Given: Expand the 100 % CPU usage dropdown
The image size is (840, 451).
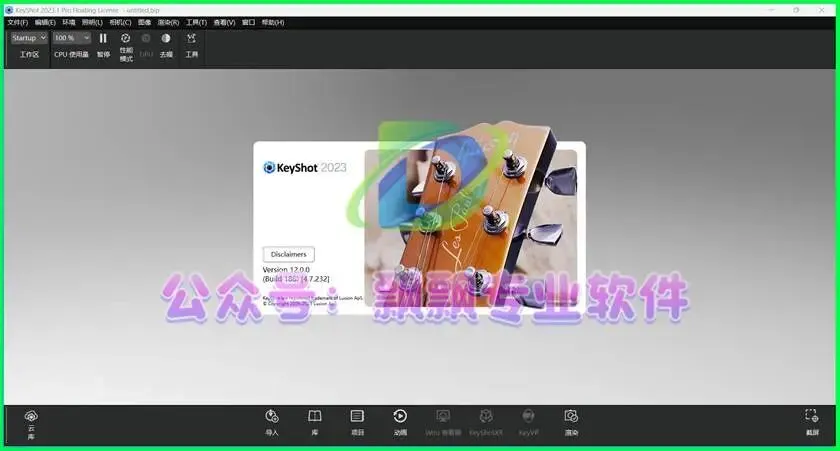Looking at the screenshot, I should tap(72, 38).
